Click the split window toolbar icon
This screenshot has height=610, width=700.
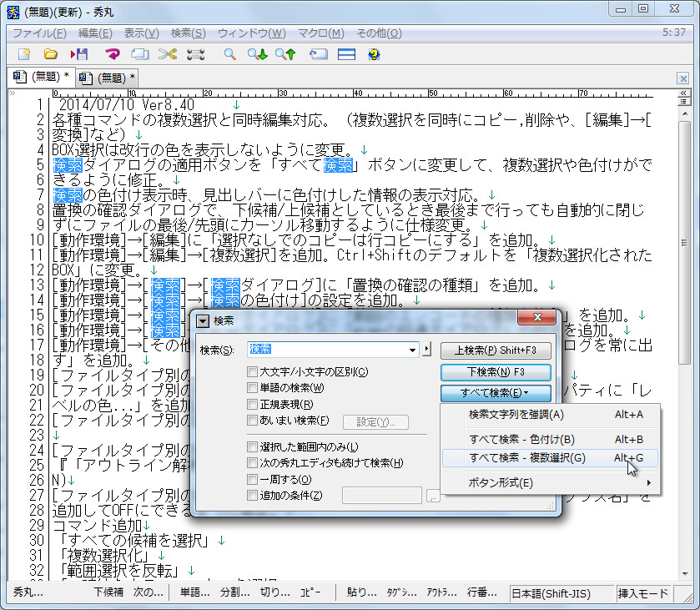(x=346, y=54)
